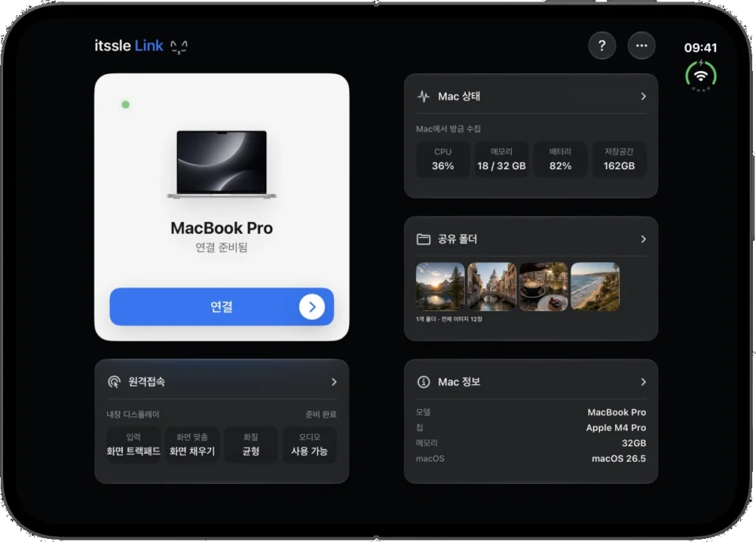Open the help question mark button
This screenshot has width=756, height=542.
pos(602,46)
